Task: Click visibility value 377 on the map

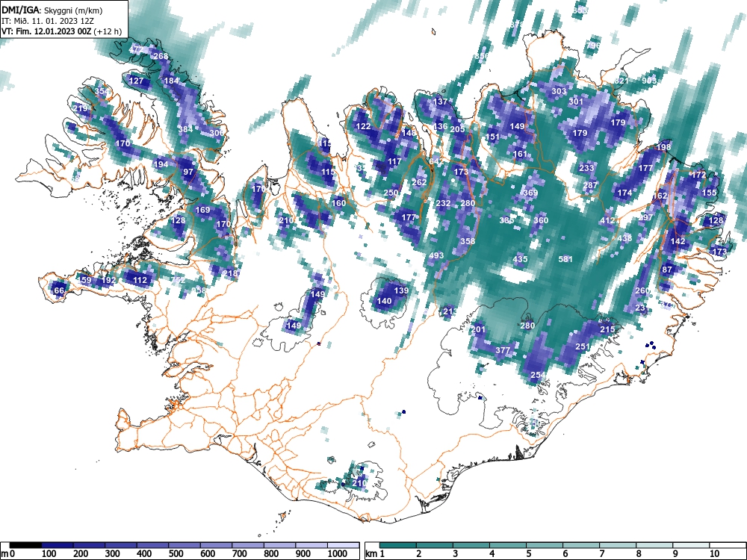Action: [503, 350]
